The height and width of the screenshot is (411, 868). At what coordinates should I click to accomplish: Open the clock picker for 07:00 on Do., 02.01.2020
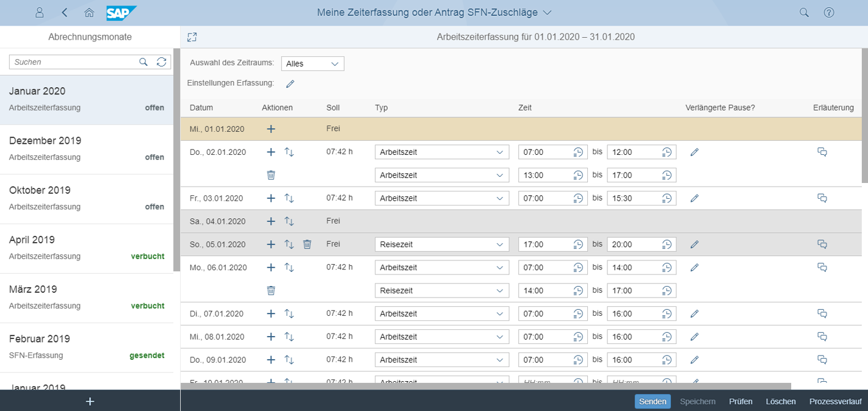tap(578, 151)
